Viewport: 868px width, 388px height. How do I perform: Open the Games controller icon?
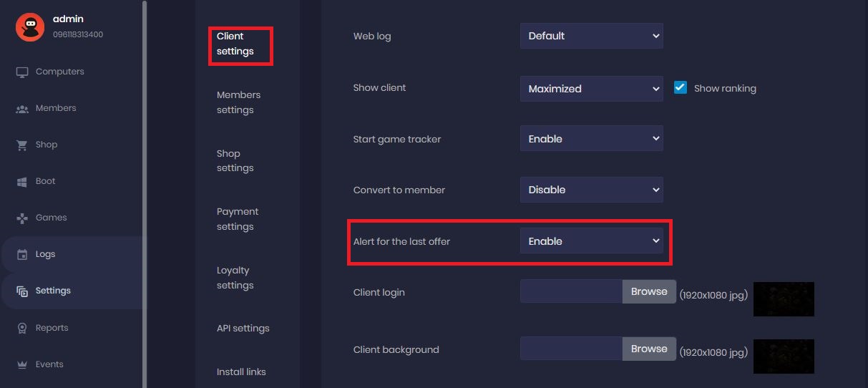(22, 218)
